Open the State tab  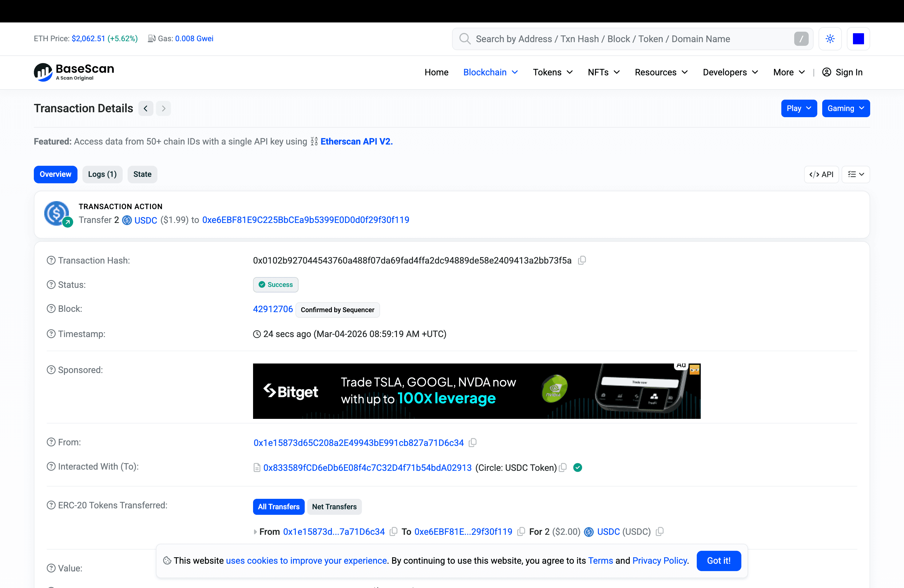(x=142, y=174)
